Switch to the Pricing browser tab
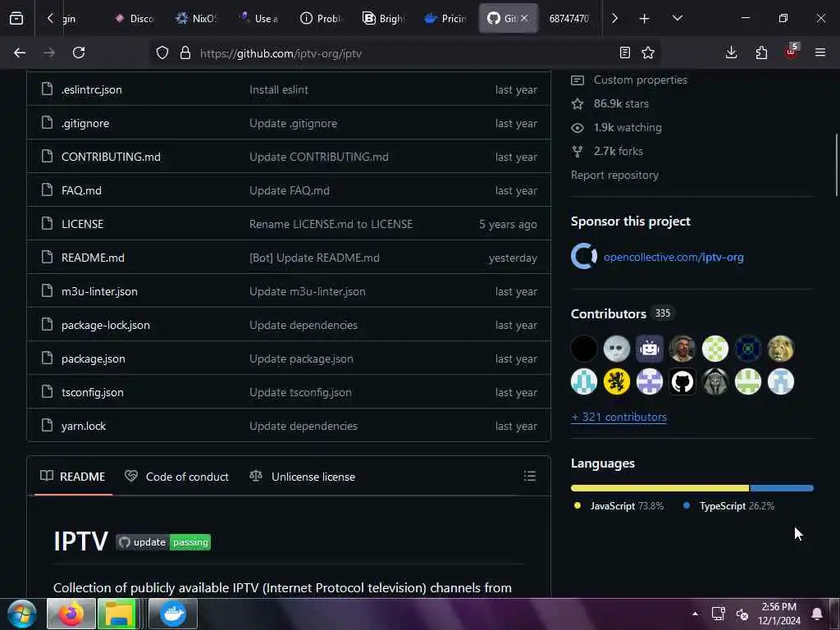Image resolution: width=840 pixels, height=630 pixels. click(x=445, y=18)
